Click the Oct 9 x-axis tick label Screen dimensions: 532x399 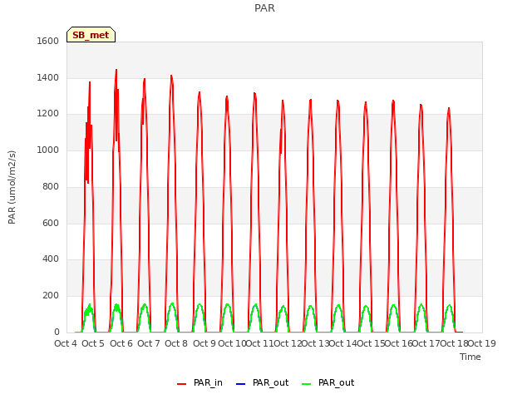204,343
